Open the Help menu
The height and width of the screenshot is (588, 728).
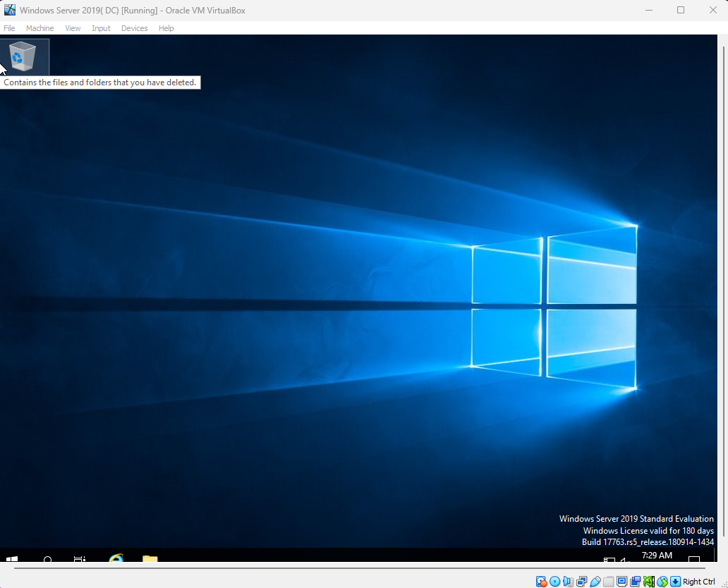166,28
